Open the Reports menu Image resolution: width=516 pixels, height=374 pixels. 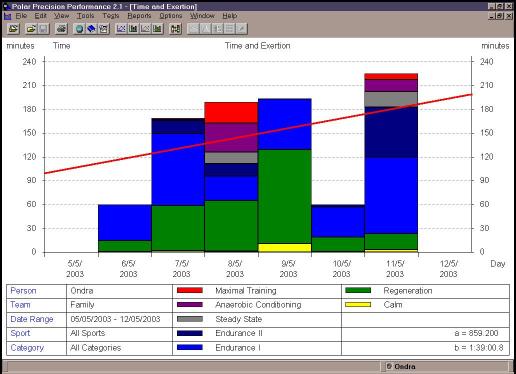pos(139,16)
